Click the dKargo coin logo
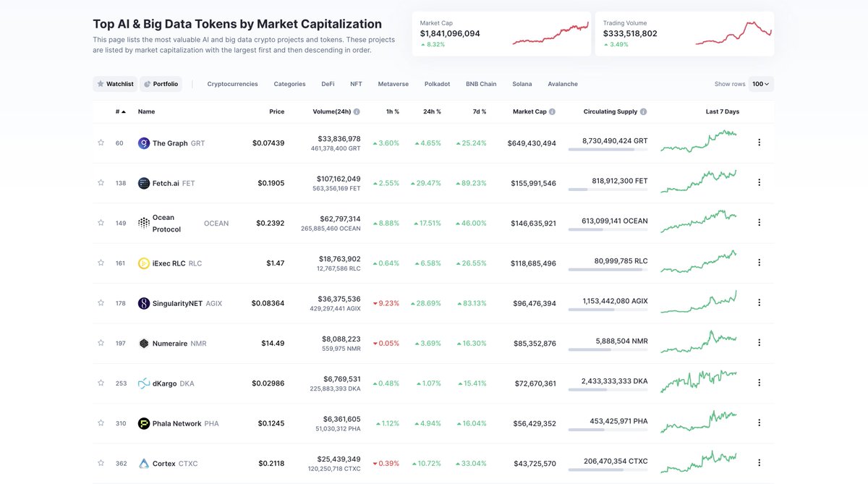The image size is (868, 484). click(144, 383)
